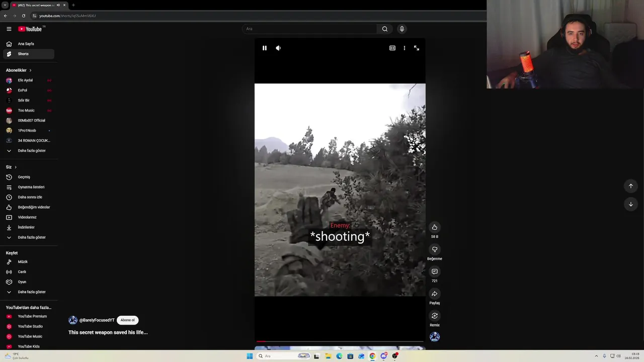Open the three-dot more options menu
The image size is (644, 362).
point(405,48)
